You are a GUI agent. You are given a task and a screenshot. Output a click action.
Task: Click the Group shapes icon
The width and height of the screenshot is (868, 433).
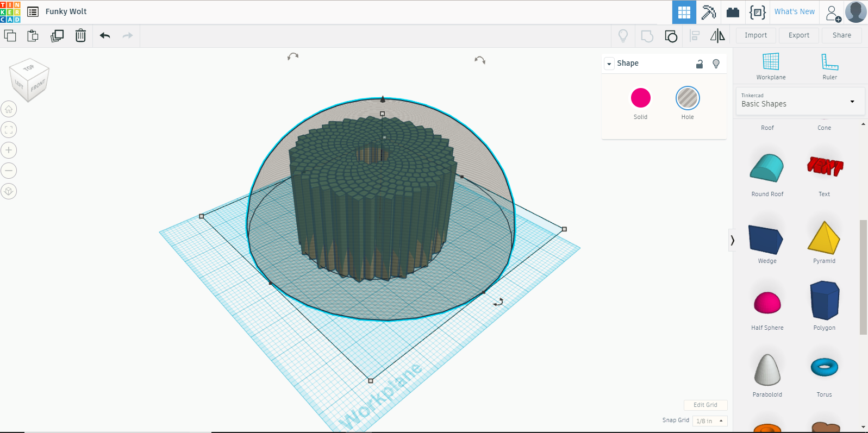[x=647, y=36]
